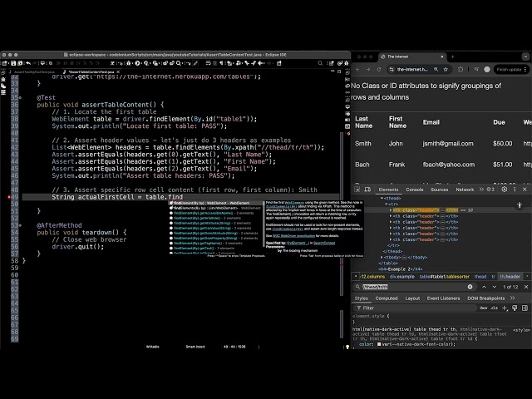Collapse assertTableContent method fold at line 35
Screen dimensions: 532x399
(x=20, y=98)
